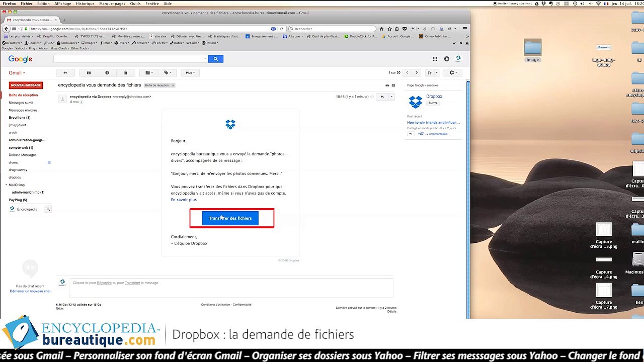
Task: Open the Gmail product switcher dropdown
Action: click(x=17, y=73)
